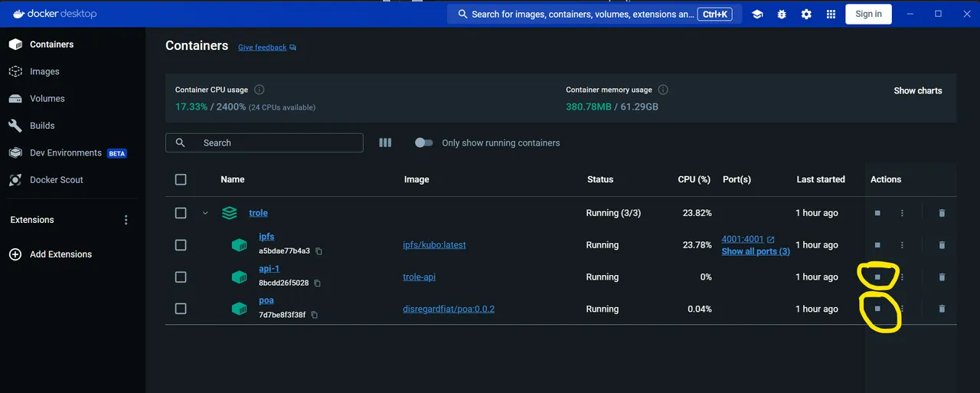The width and height of the screenshot is (980, 393).
Task: Stop the api-1 container
Action: click(x=877, y=277)
